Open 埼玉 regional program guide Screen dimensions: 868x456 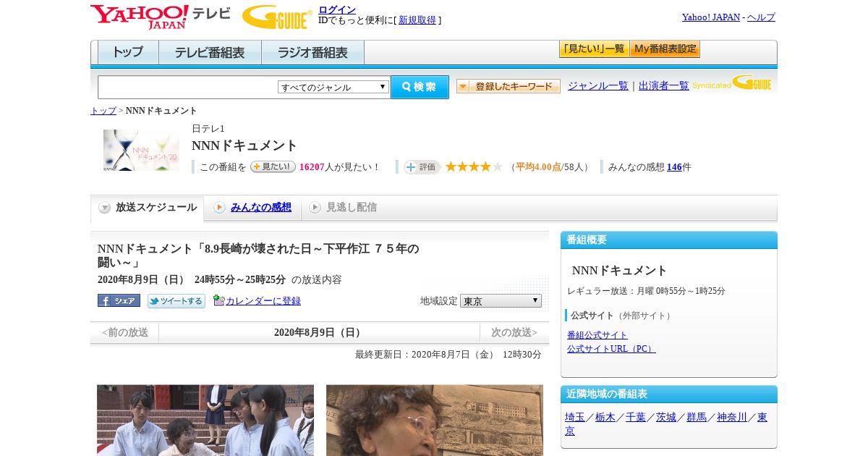click(x=575, y=417)
